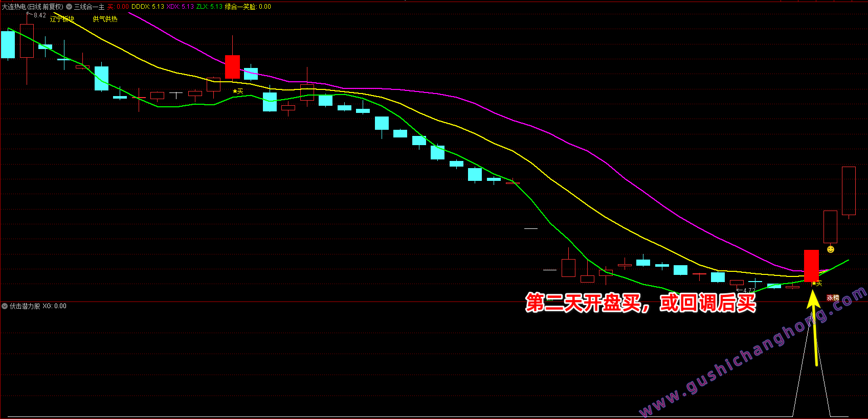The height and width of the screenshot is (419, 868).
Task: Click the DDDX: 5.13 readout
Action: coord(148,7)
